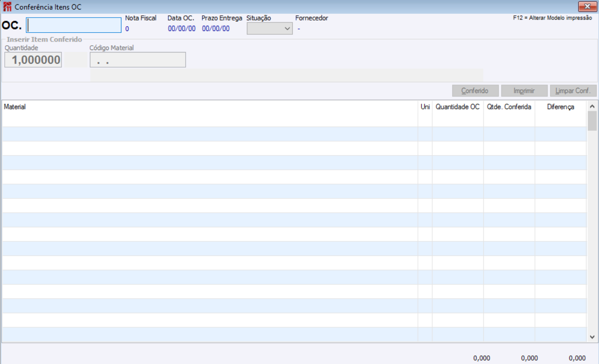Screen dimensions: 599x364
Task: Click the Limpar Conf. button
Action: [573, 91]
